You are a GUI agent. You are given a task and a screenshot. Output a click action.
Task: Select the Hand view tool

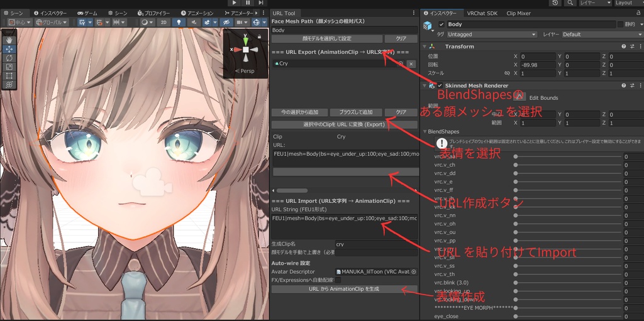(9, 40)
